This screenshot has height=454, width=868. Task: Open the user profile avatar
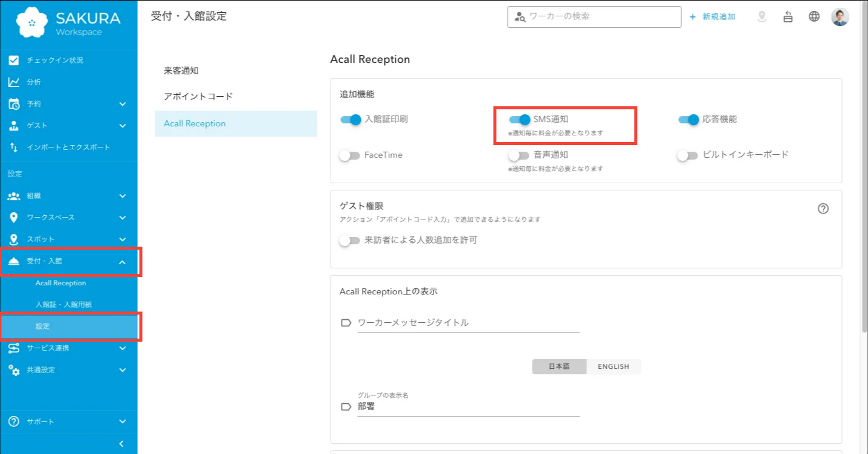[x=840, y=17]
